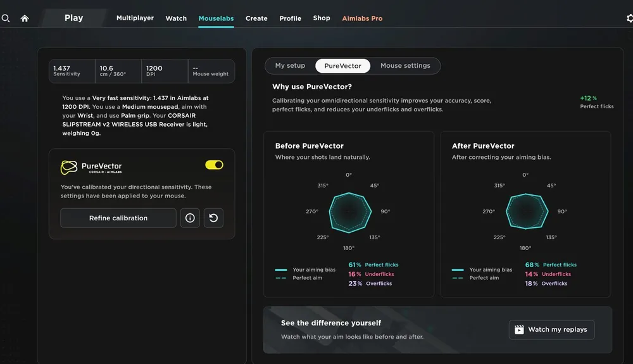This screenshot has width=633, height=364.
Task: Click the 1200 DPI stat box
Action: 165,71
